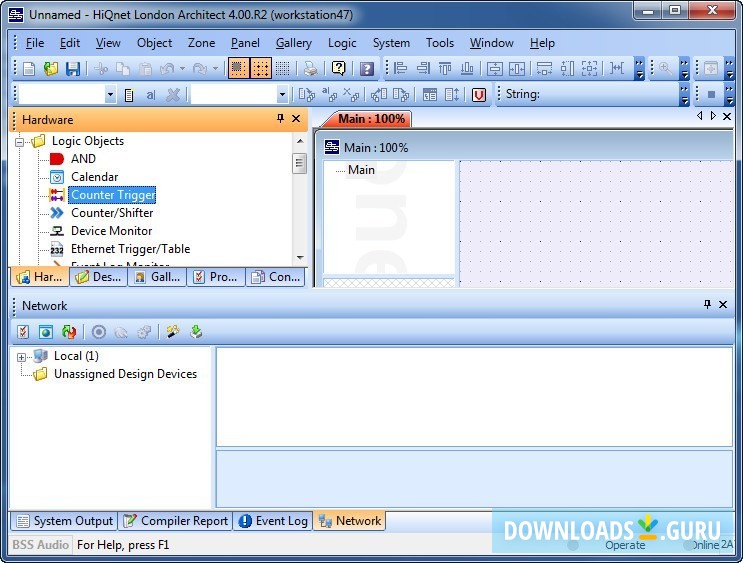Click the Center vertically icon
Viewport: 743px width, 563px height.
(x=495, y=69)
